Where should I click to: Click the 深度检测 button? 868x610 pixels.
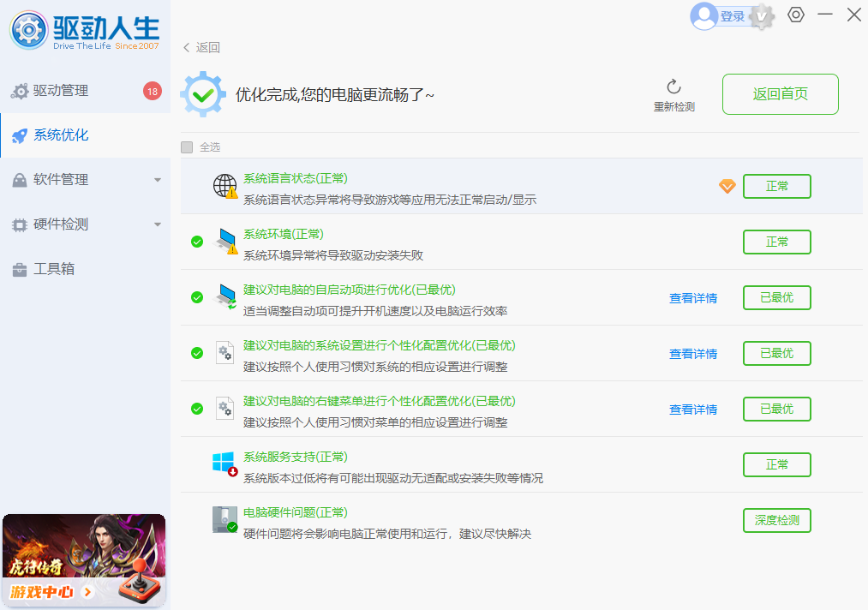[x=776, y=520]
